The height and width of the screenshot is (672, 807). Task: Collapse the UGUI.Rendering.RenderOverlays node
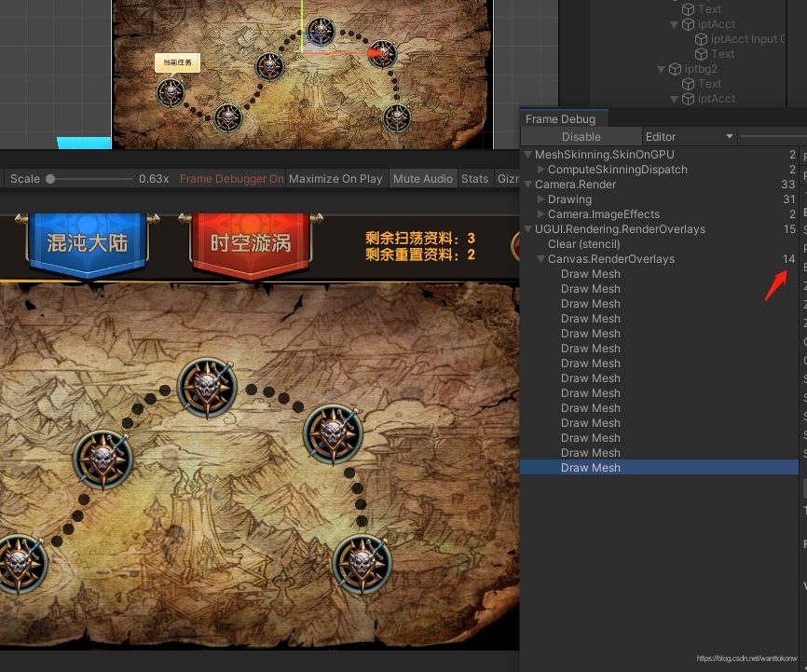(527, 229)
